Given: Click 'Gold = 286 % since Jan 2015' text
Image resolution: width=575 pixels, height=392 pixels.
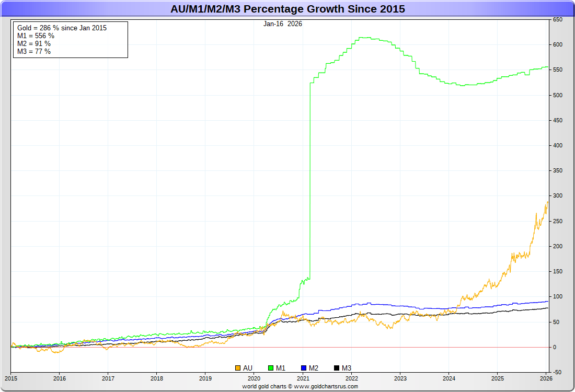Looking at the screenshot, I should [x=62, y=28].
